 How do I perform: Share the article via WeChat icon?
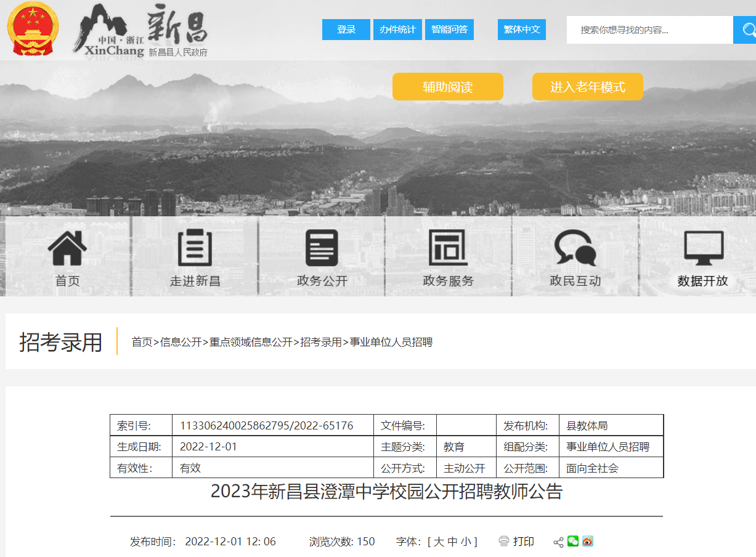(x=573, y=541)
